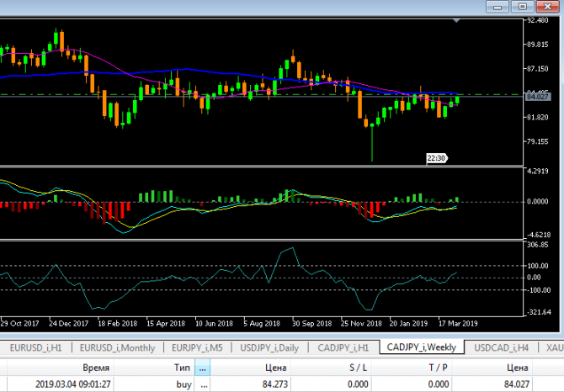Click the chart shift triangle marker

pos(456,21)
